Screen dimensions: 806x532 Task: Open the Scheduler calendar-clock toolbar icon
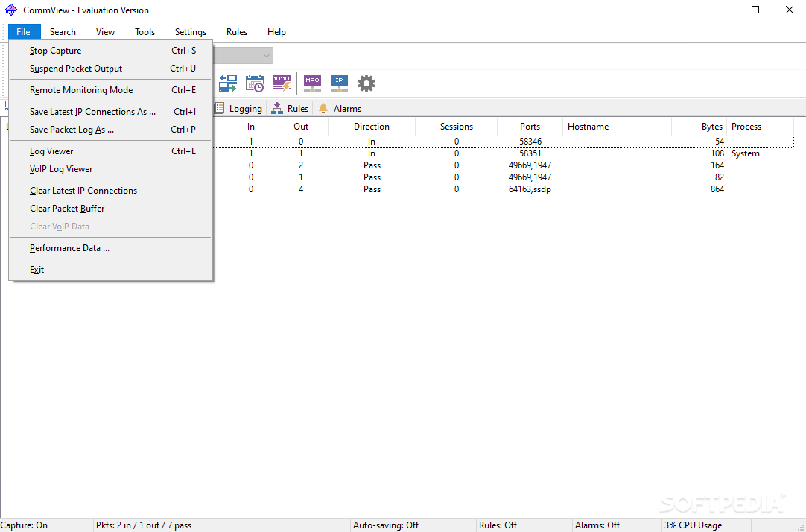(255, 83)
